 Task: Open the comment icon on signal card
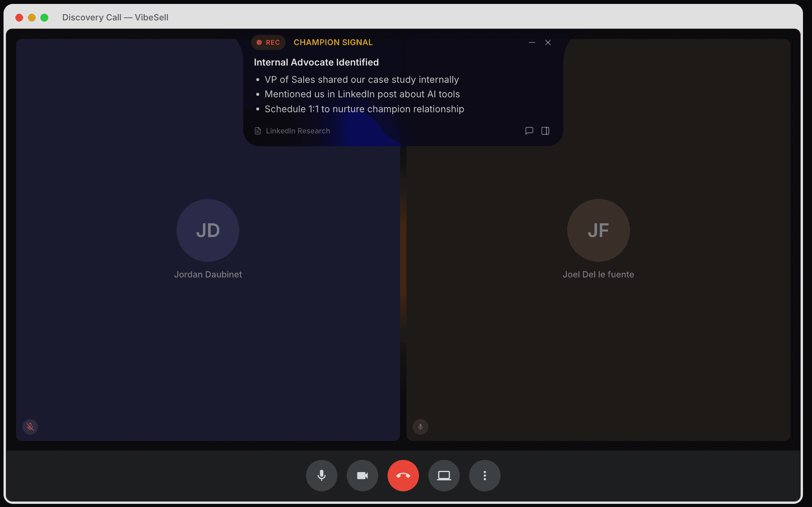[529, 131]
